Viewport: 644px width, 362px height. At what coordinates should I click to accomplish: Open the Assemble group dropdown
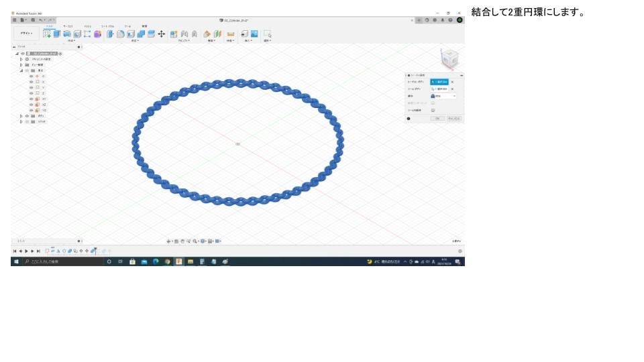(184, 41)
